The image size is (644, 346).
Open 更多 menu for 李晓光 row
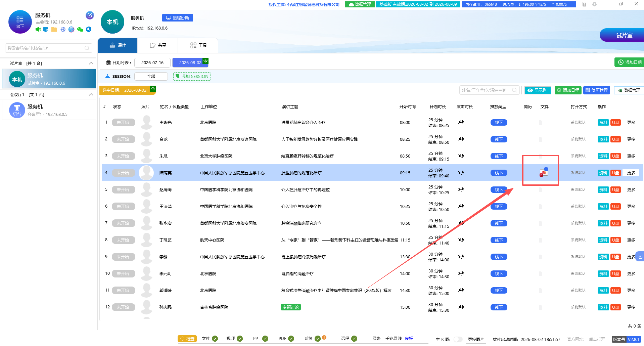coord(631,123)
